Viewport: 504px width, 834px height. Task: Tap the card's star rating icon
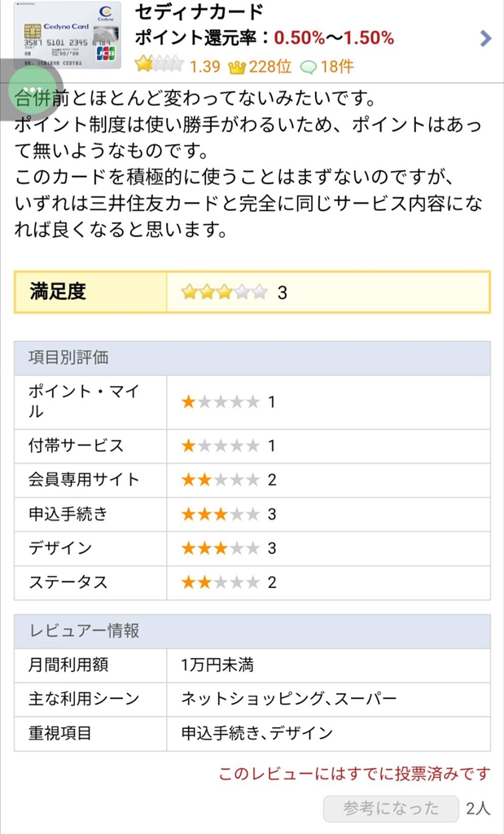pos(158,65)
